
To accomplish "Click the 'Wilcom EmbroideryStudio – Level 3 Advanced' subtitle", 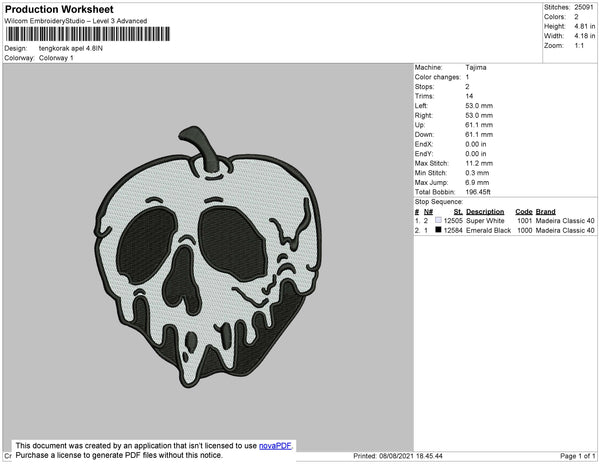I will [x=75, y=21].
